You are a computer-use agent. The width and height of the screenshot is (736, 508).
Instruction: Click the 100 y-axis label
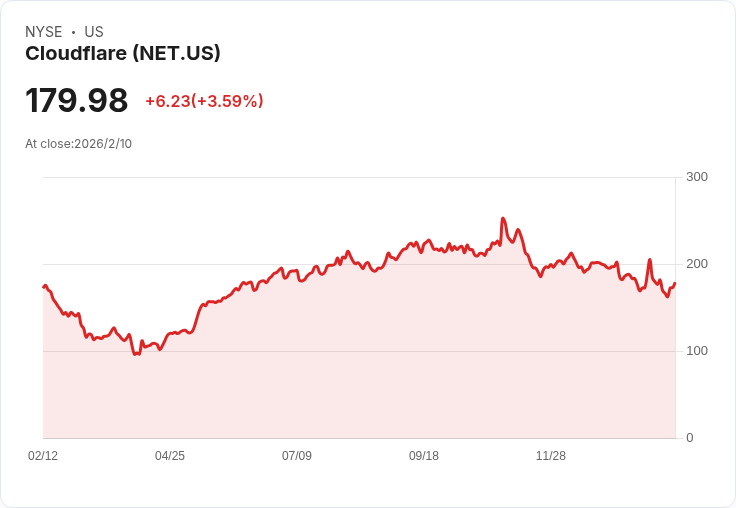click(696, 351)
